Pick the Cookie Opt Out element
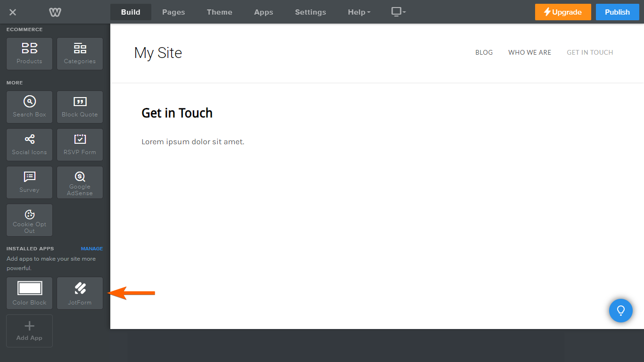 [29, 220]
